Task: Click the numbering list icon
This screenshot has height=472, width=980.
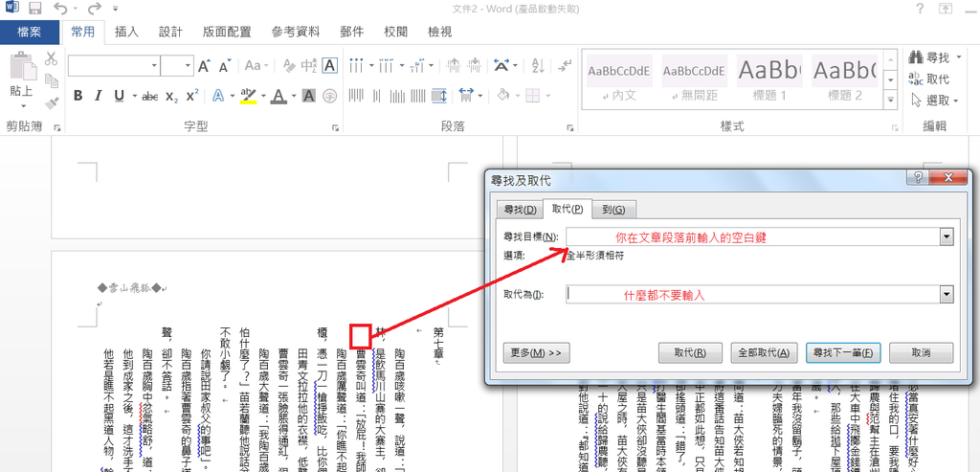Action: (386, 65)
